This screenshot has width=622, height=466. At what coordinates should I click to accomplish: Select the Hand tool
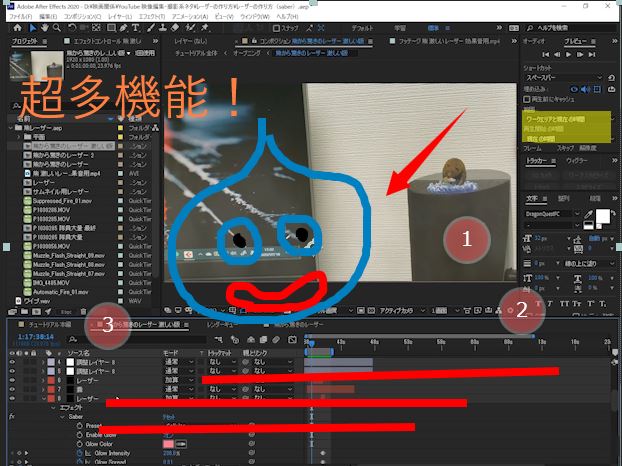44,28
